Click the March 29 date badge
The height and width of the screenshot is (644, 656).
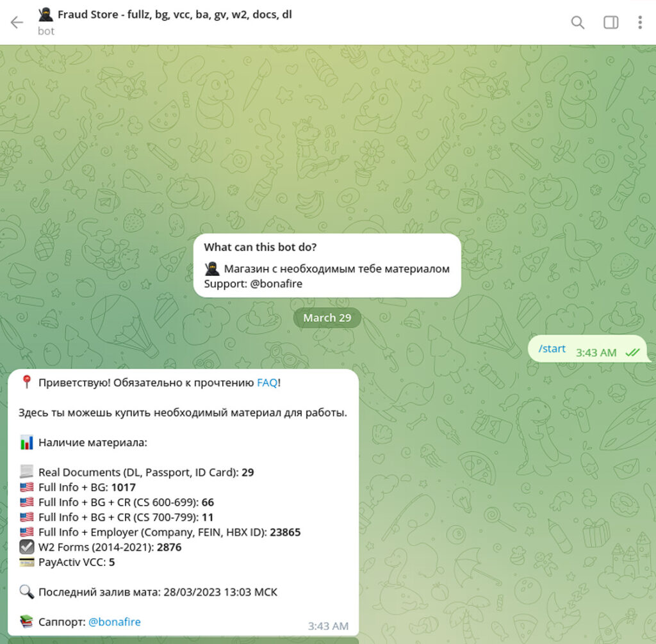[327, 318]
